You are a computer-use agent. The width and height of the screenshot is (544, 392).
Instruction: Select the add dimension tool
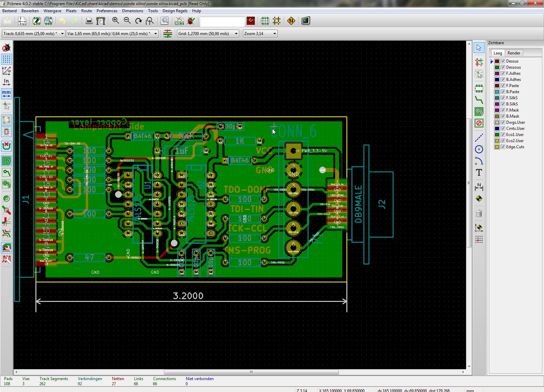click(479, 187)
